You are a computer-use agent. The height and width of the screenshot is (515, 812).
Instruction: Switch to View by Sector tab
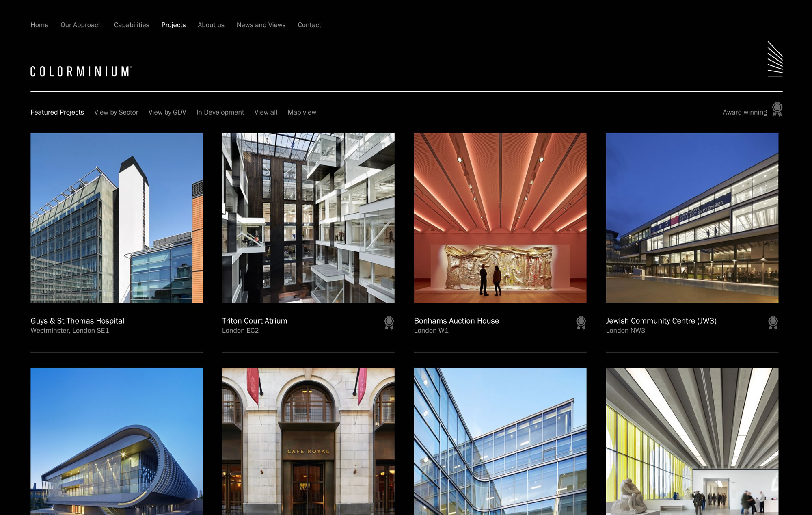click(x=116, y=112)
